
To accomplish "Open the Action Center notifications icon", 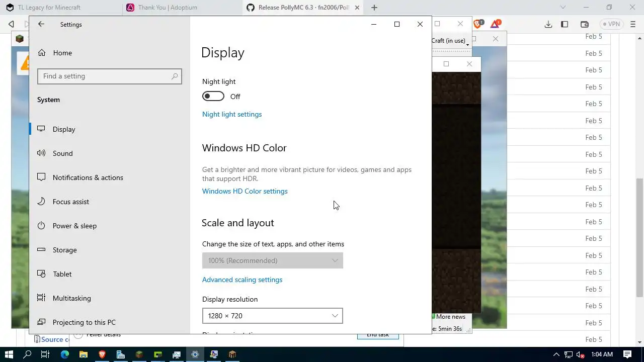I will tap(627, 354).
